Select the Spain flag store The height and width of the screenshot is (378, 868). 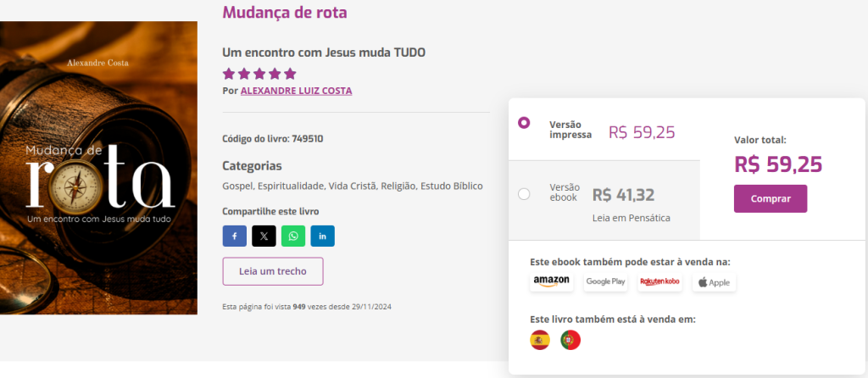[540, 340]
